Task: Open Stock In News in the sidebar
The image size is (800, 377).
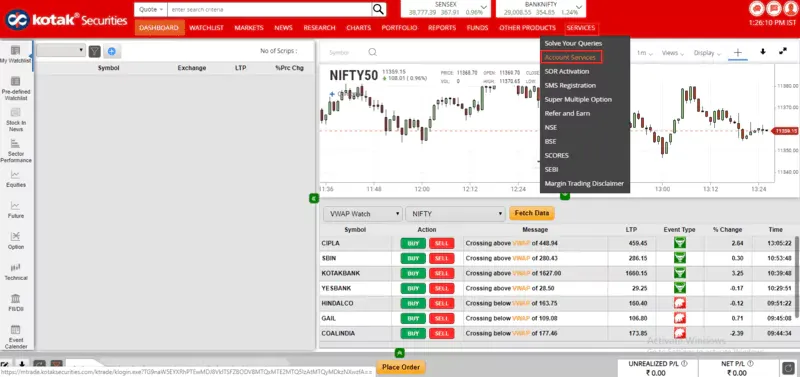Action: coord(15,120)
